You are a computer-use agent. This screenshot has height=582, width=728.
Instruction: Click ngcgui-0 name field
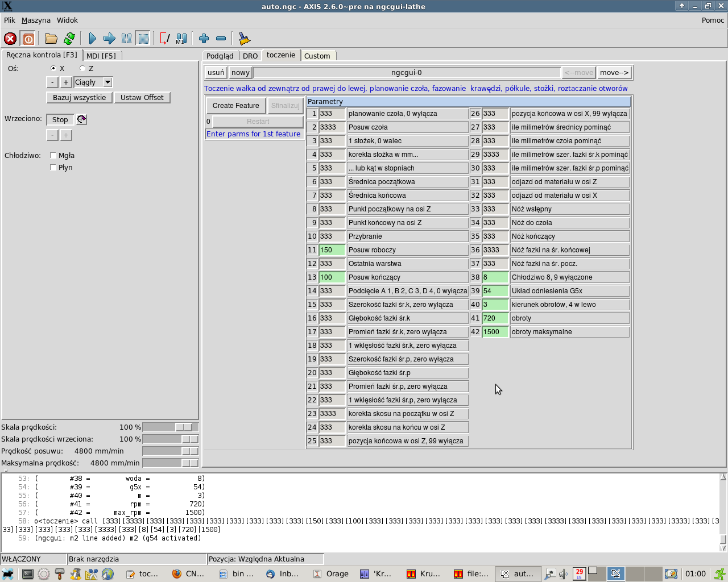coord(407,73)
